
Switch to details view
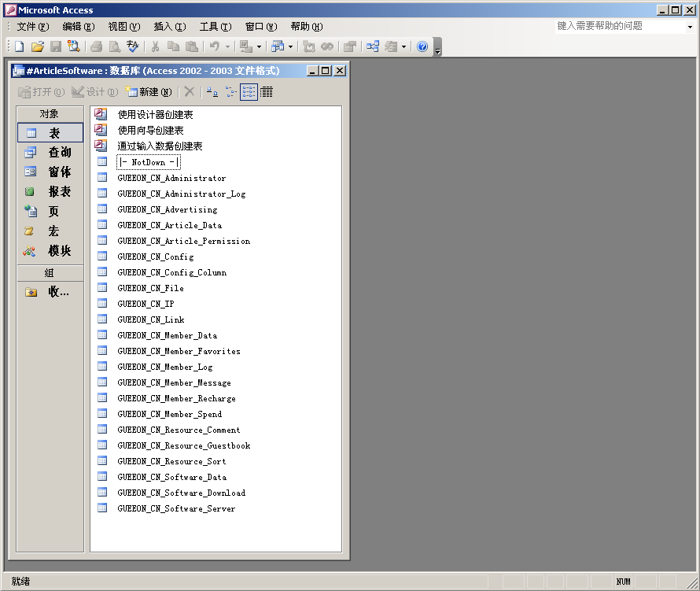[x=267, y=92]
